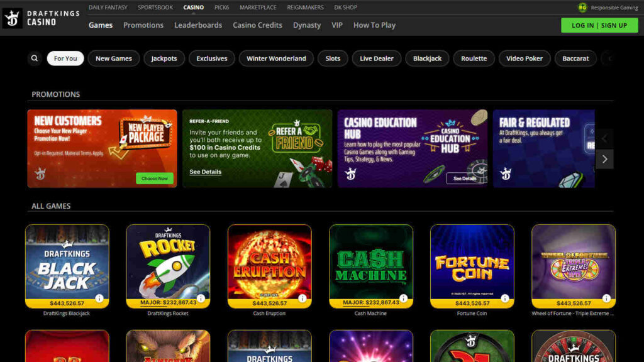Open the New Customers promo banner
Viewport: 644px width, 362px height.
tap(102, 148)
